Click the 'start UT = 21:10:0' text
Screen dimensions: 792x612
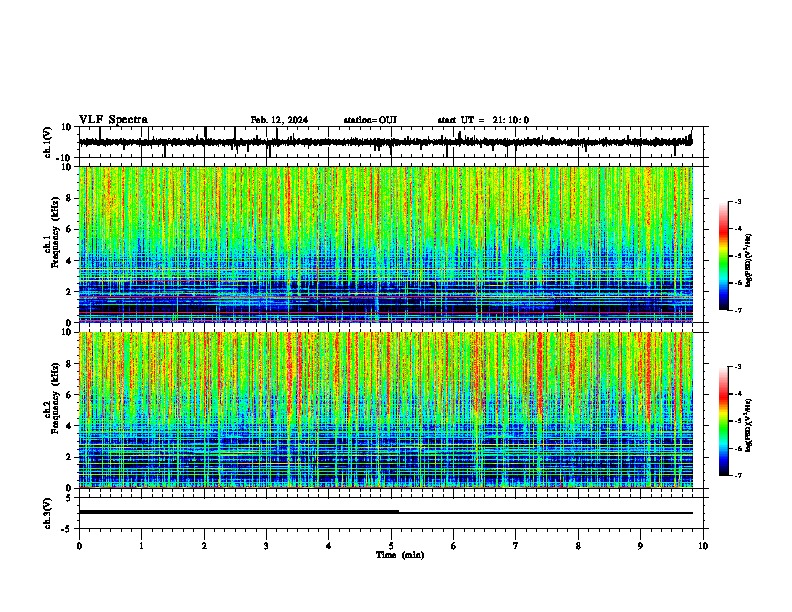(483, 120)
